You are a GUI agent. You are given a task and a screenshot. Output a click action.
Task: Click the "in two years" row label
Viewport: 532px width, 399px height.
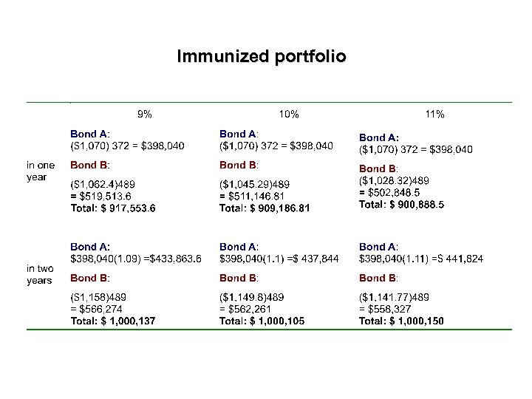41,274
